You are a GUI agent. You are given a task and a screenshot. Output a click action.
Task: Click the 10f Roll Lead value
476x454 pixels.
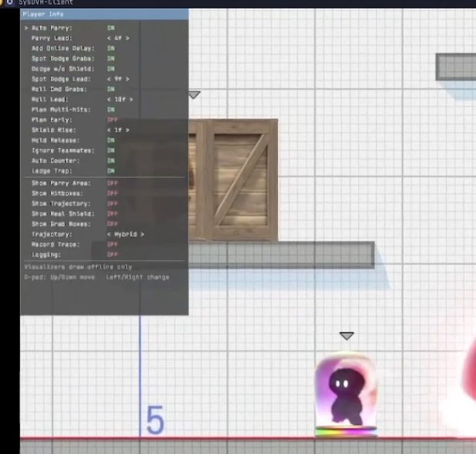[120, 99]
